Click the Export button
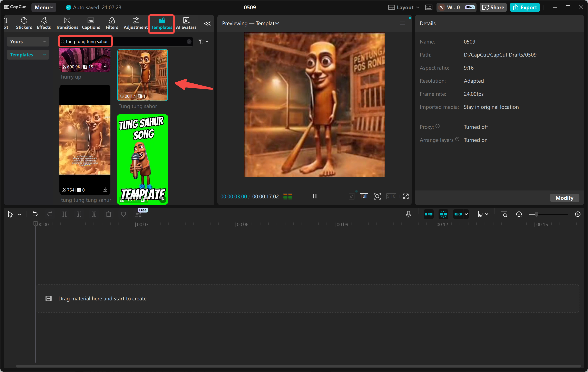 pyautogui.click(x=525, y=7)
